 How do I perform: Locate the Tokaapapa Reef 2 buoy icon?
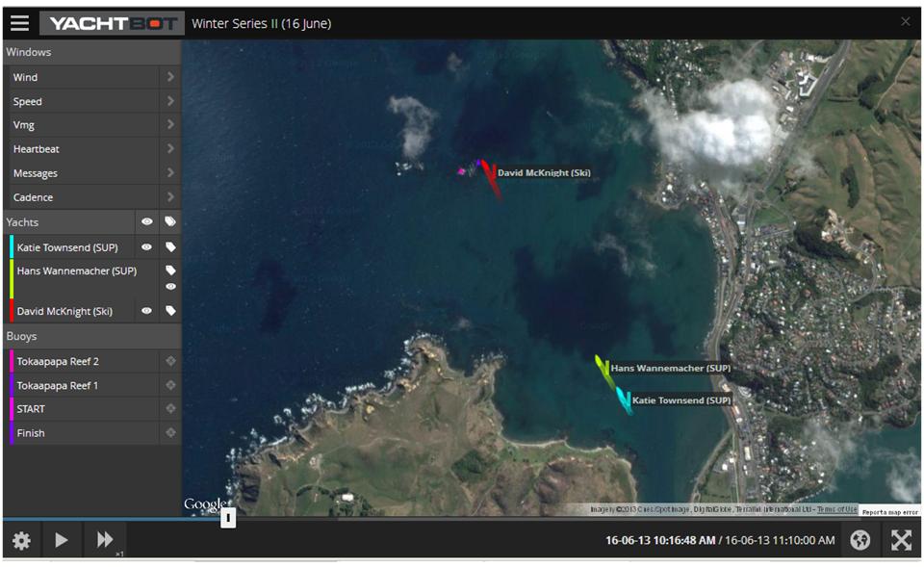coord(170,362)
